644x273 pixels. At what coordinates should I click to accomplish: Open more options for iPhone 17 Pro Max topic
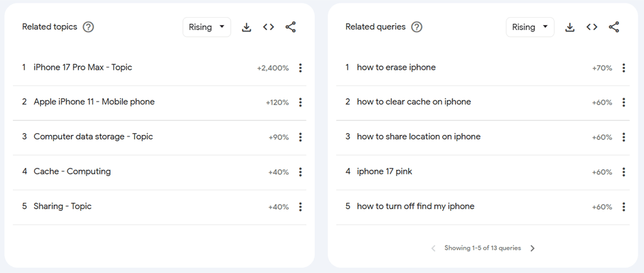coord(301,68)
